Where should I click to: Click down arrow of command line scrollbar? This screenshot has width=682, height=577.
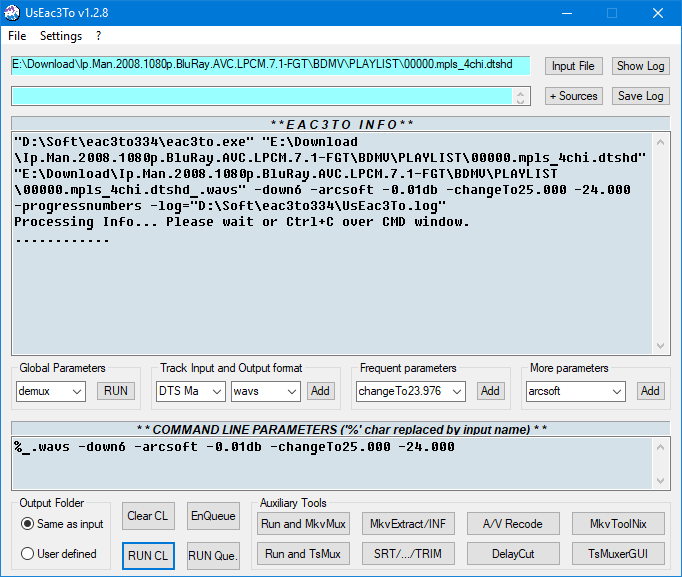(660, 480)
